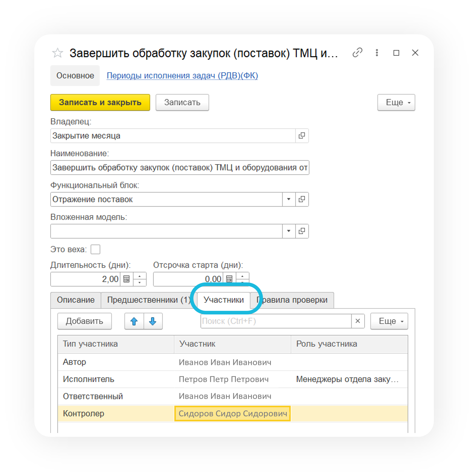Image resolution: width=473 pixels, height=476 pixels.
Task: Move participant row up with arrow
Action: (134, 321)
